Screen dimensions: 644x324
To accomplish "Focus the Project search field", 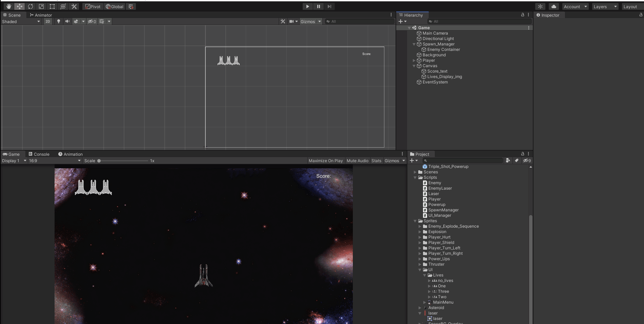I will (463, 160).
